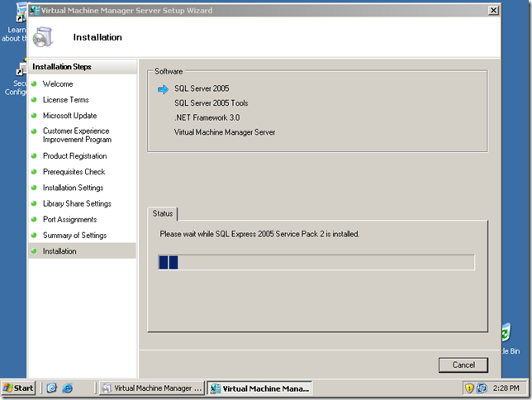Open the Recycle Bin desktop icon
Screen dimensions: 532x400
pos(507,337)
